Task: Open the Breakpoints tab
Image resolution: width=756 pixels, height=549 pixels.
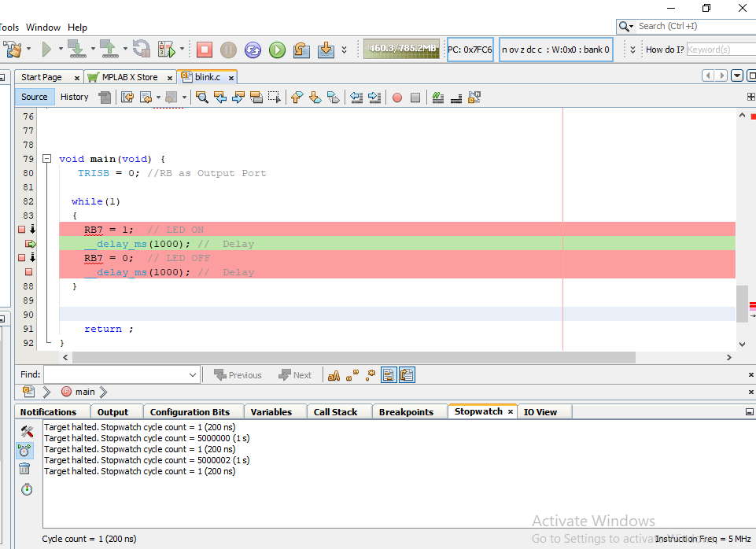Action: pyautogui.click(x=406, y=412)
